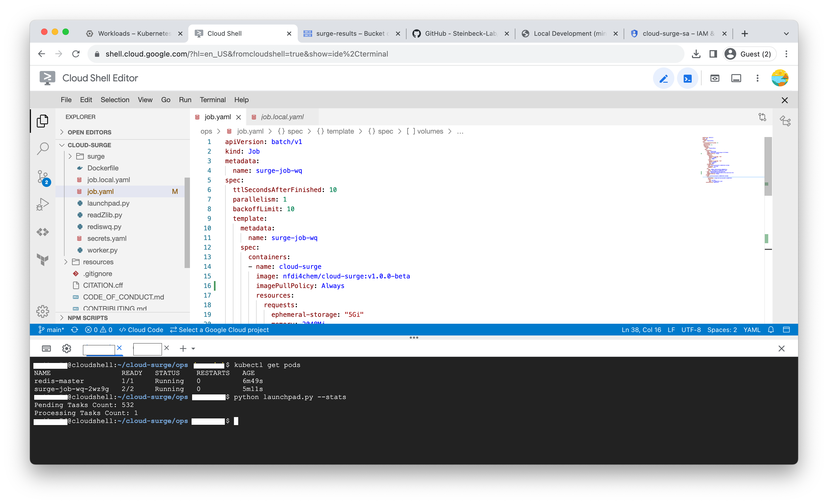Screen dimensions: 828x504
Task: Expand the OPEN EDITORS section
Action: (x=89, y=132)
